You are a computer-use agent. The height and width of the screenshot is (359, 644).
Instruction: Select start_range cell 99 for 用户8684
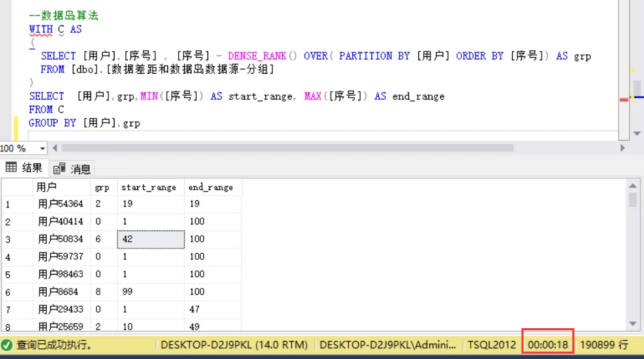(x=151, y=291)
